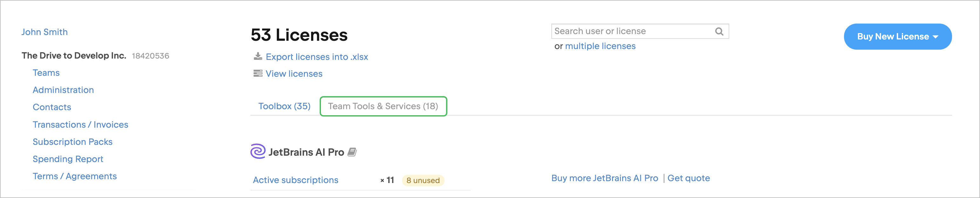Viewport: 980px width, 198px height.
Task: Open John Smith's profile
Action: point(44,32)
